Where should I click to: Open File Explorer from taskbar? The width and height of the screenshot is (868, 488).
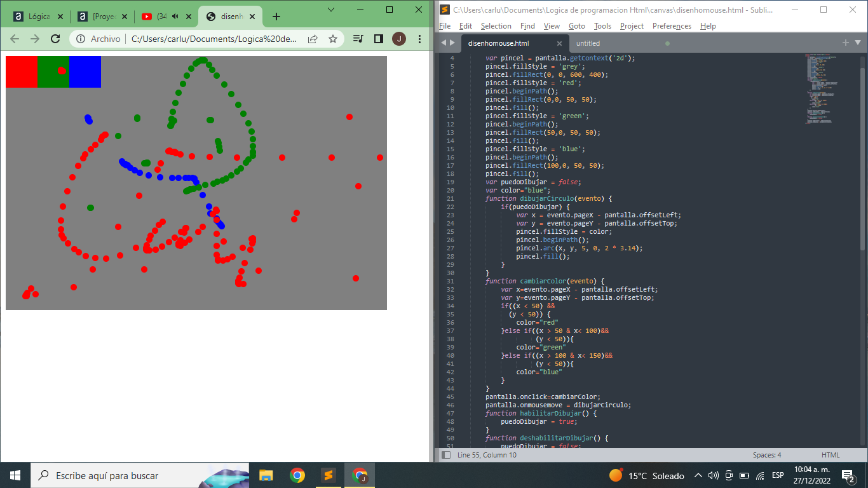coord(266,475)
